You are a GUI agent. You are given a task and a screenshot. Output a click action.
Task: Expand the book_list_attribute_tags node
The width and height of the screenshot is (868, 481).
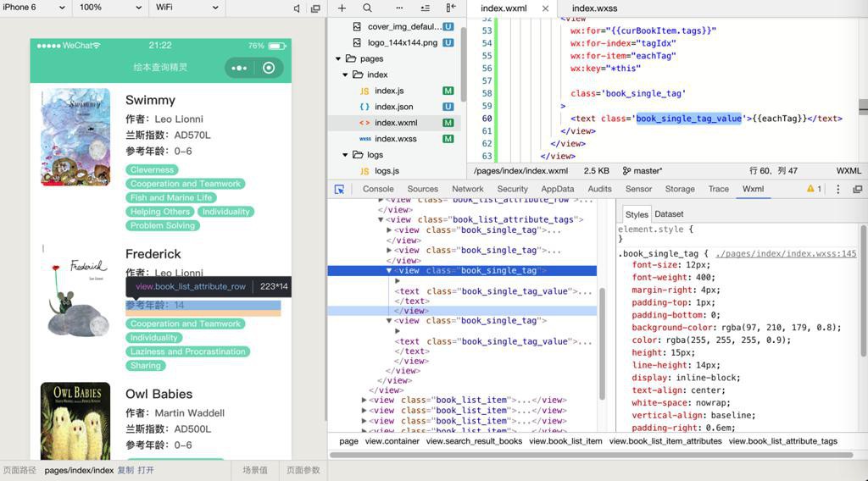point(381,219)
